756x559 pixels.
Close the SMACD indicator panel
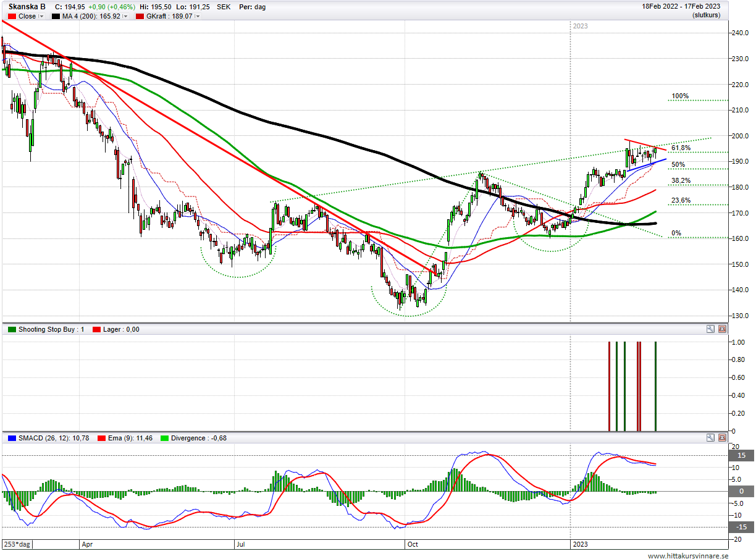[723, 438]
